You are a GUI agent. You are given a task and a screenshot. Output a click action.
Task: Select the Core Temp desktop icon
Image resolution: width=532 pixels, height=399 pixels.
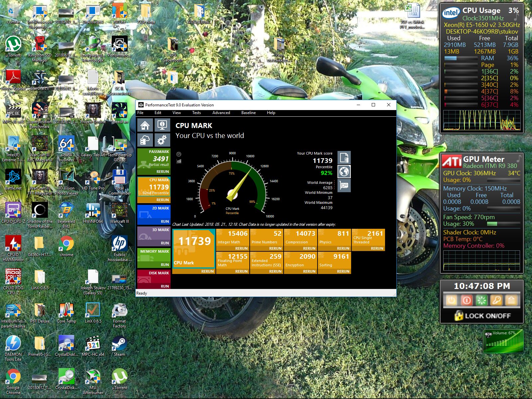pos(66,313)
